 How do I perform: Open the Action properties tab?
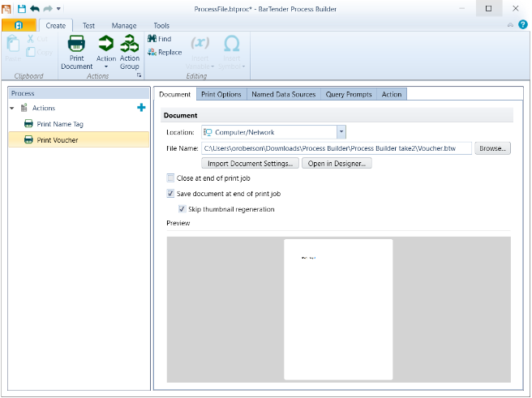click(392, 94)
